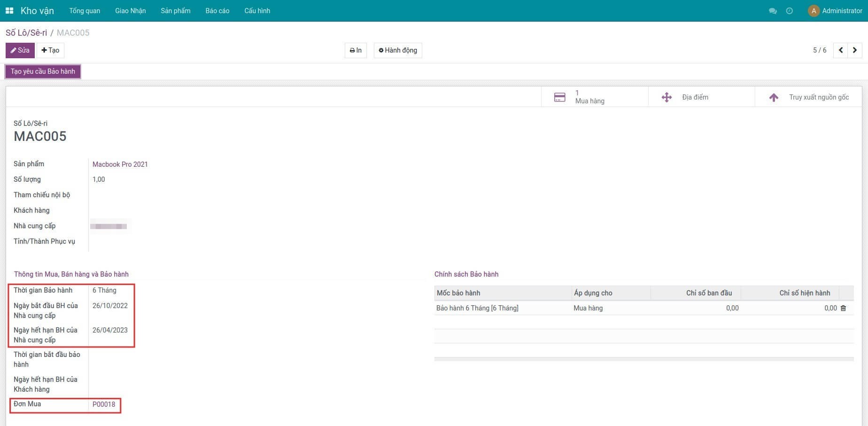Click Tạo yêu cầu Bảo hành button
868x426 pixels.
[43, 71]
